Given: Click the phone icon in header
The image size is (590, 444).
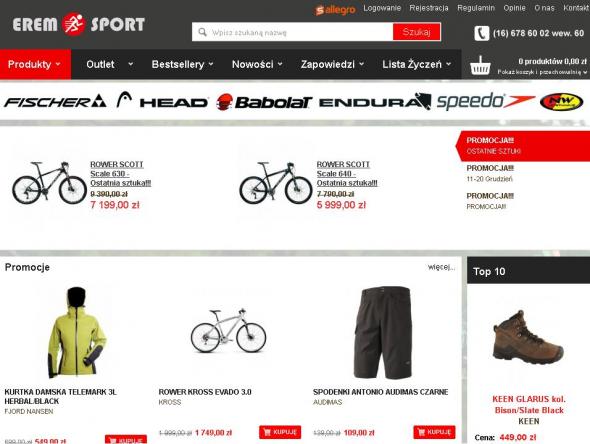Looking at the screenshot, I should point(482,33).
